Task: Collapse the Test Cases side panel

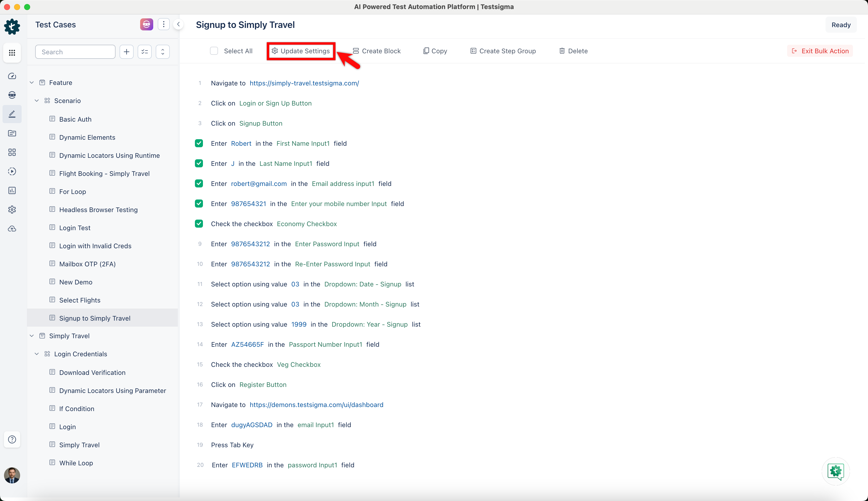Action: click(x=178, y=24)
